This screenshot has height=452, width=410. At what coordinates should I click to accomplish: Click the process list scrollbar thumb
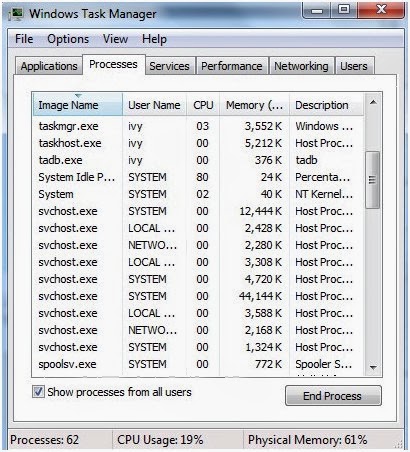coord(373,180)
